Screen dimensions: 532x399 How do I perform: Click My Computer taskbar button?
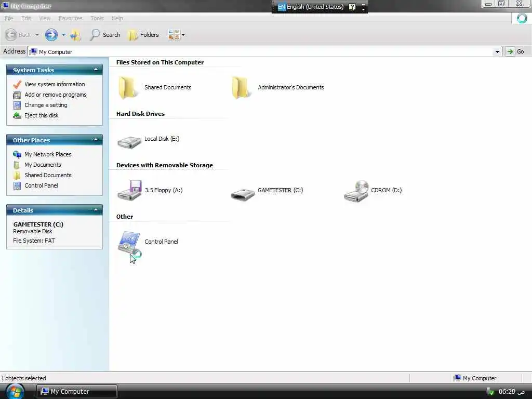click(x=77, y=392)
